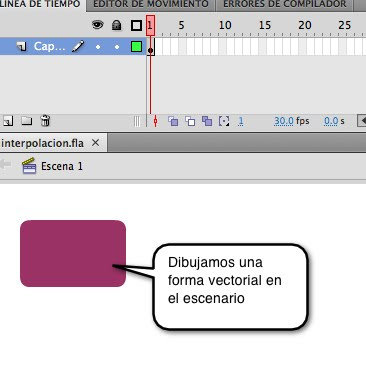Toggle the Onion Skin icon

pos(173,121)
